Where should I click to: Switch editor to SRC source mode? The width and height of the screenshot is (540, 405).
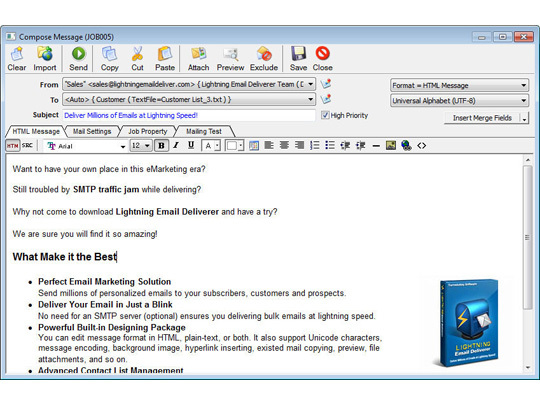coord(27,146)
